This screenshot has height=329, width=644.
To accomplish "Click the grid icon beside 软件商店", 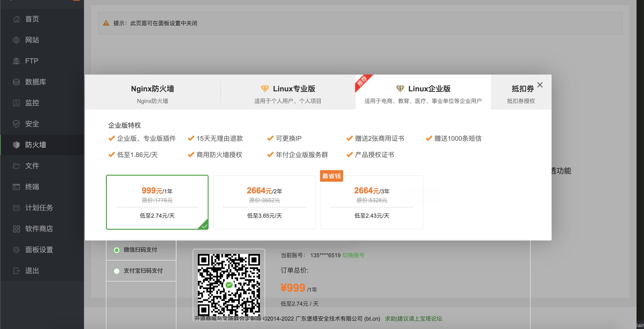I will click(16, 229).
